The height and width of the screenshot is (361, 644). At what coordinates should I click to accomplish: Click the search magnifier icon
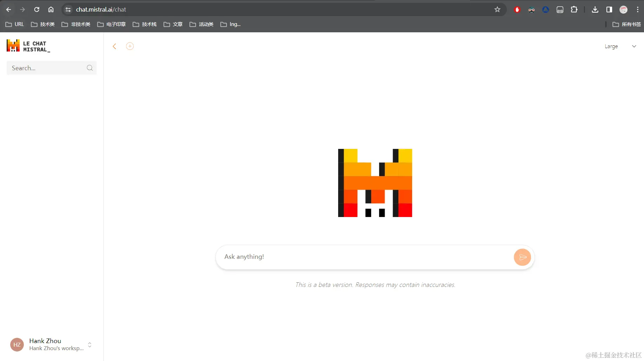coord(90,68)
